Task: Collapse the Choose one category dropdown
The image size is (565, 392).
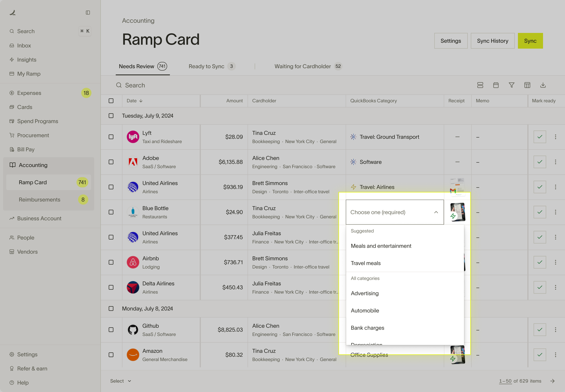Action: [x=436, y=212]
